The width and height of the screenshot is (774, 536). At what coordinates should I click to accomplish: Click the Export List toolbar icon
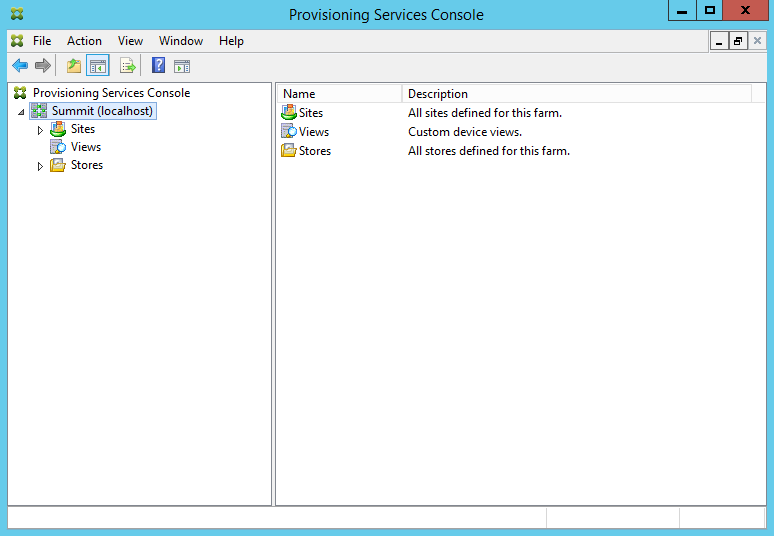click(127, 66)
